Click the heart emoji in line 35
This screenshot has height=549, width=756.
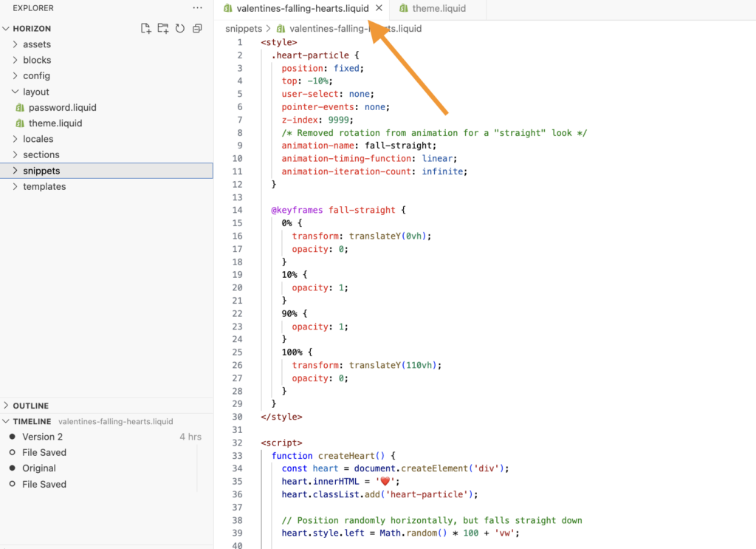(385, 482)
